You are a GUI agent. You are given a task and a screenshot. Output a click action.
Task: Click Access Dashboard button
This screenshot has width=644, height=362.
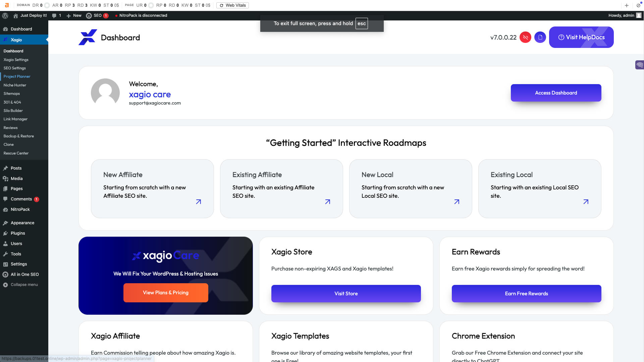556,93
